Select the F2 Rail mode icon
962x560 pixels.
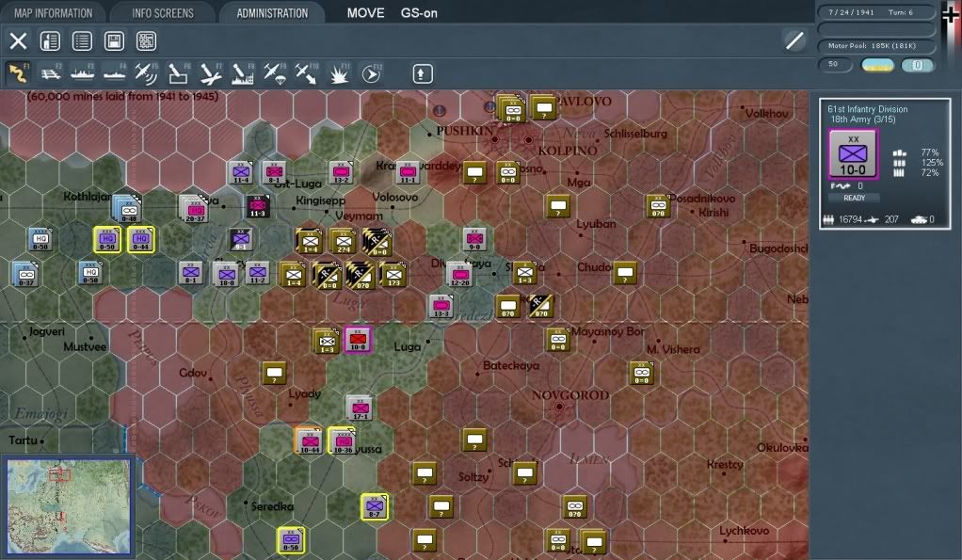[x=50, y=73]
